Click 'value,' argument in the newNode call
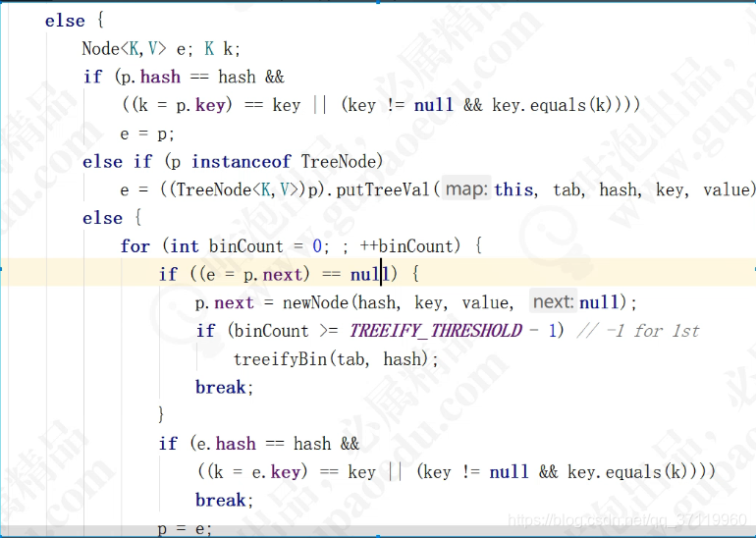Viewport: 756px width, 538px height. [x=487, y=302]
